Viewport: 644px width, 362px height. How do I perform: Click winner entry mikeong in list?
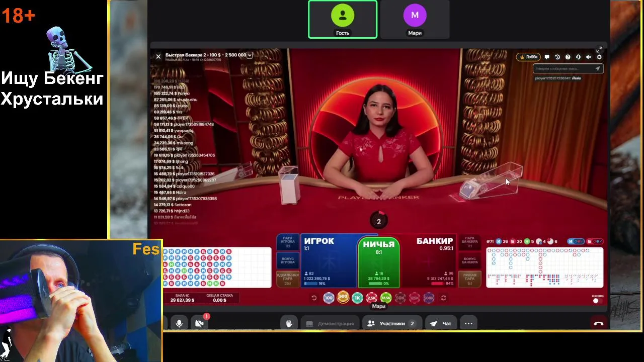[x=174, y=143]
